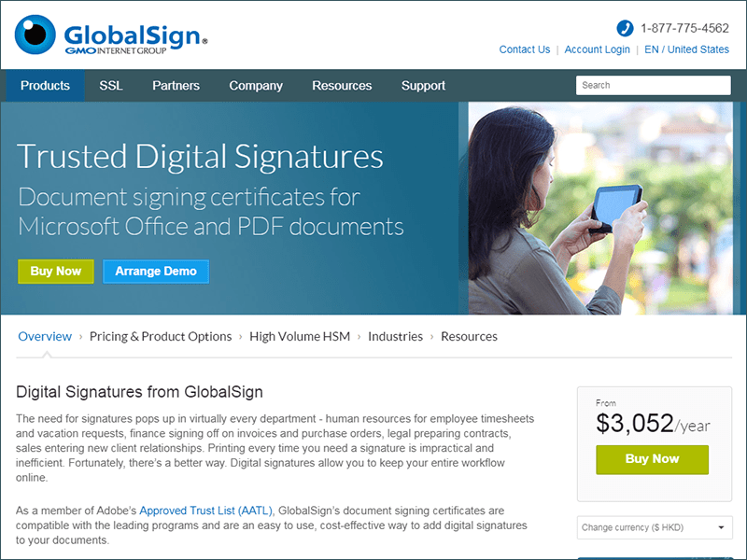Click the Buy Now banner button
The height and width of the screenshot is (560, 747).
(56, 272)
